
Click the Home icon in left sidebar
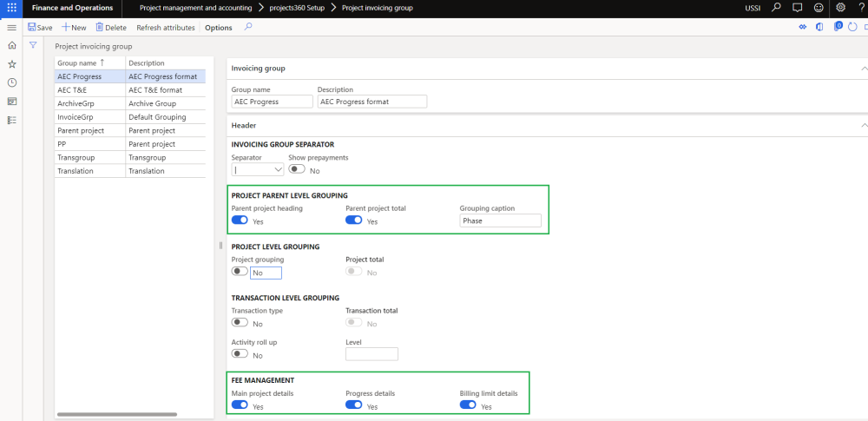point(11,45)
